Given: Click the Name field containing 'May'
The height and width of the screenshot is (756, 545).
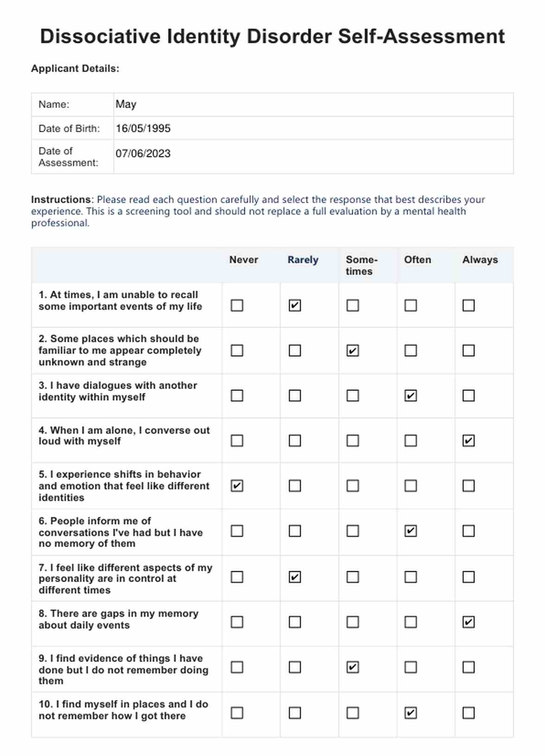Looking at the screenshot, I should [x=313, y=104].
